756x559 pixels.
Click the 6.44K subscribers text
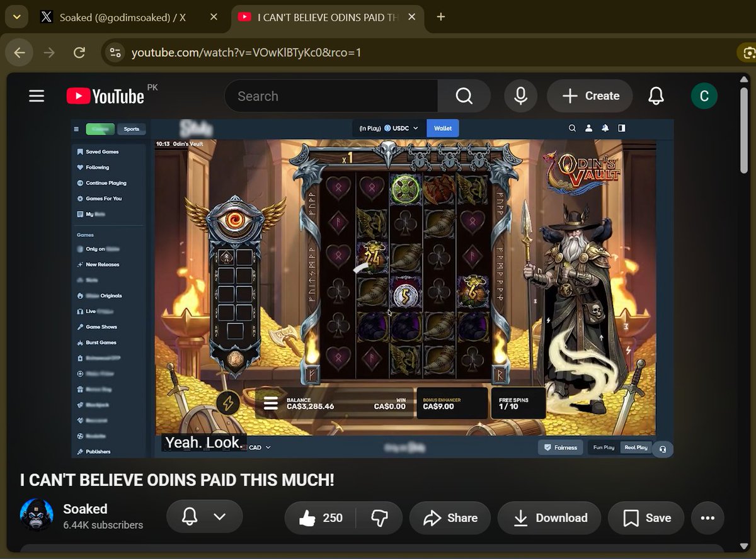click(x=103, y=525)
